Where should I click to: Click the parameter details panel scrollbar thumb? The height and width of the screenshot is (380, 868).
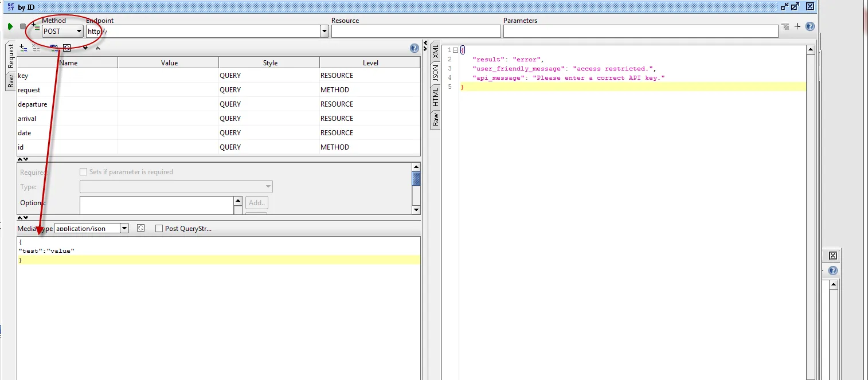pos(417,179)
